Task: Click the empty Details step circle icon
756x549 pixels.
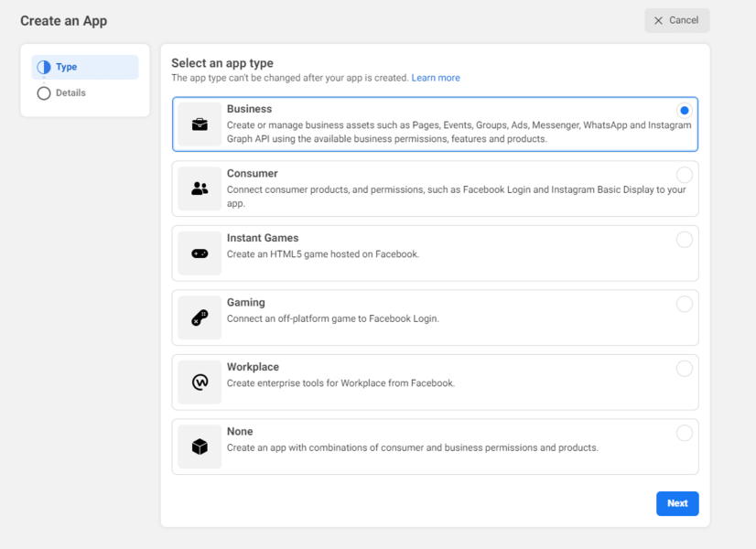Action: click(44, 93)
